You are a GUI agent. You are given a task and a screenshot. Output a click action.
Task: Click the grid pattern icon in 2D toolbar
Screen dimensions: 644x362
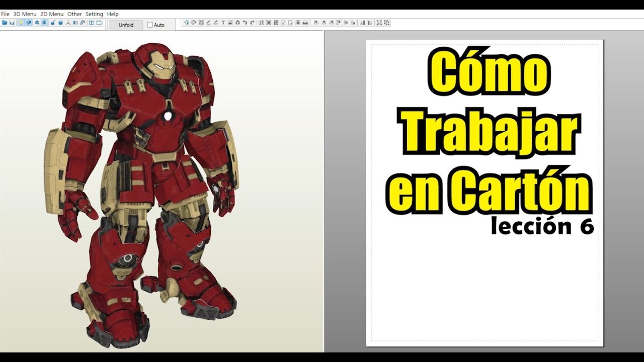(x=276, y=23)
